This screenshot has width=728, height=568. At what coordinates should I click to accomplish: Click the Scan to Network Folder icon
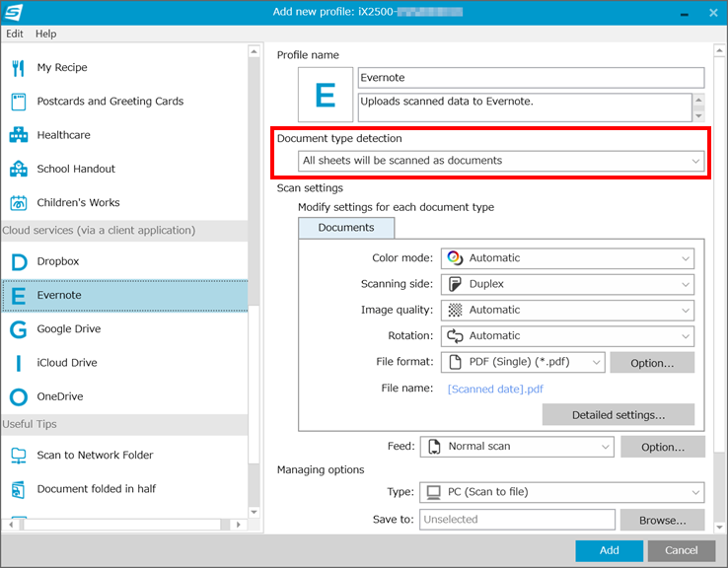pyautogui.click(x=18, y=456)
